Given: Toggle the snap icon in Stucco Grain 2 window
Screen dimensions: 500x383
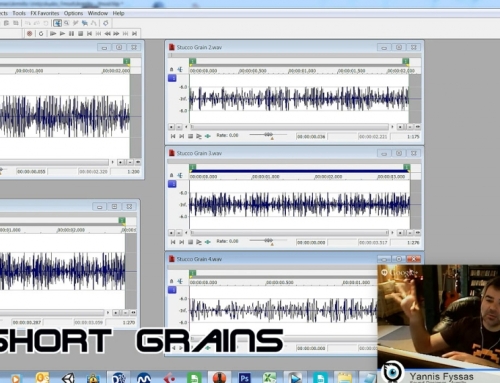Looking at the screenshot, I should point(180,69).
